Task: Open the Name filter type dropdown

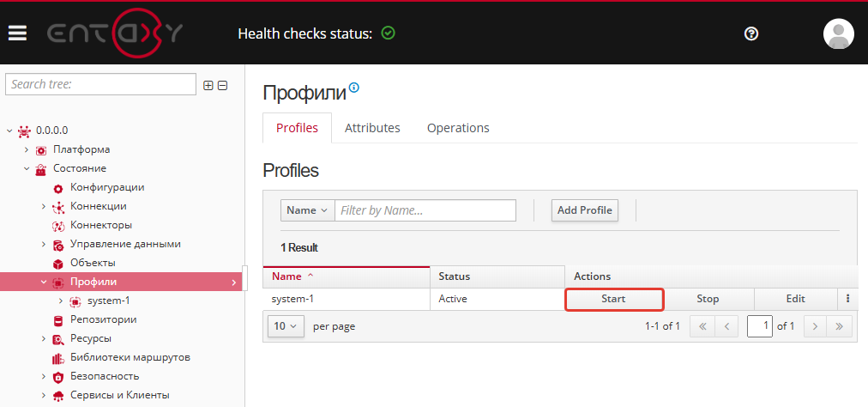Action: [308, 210]
